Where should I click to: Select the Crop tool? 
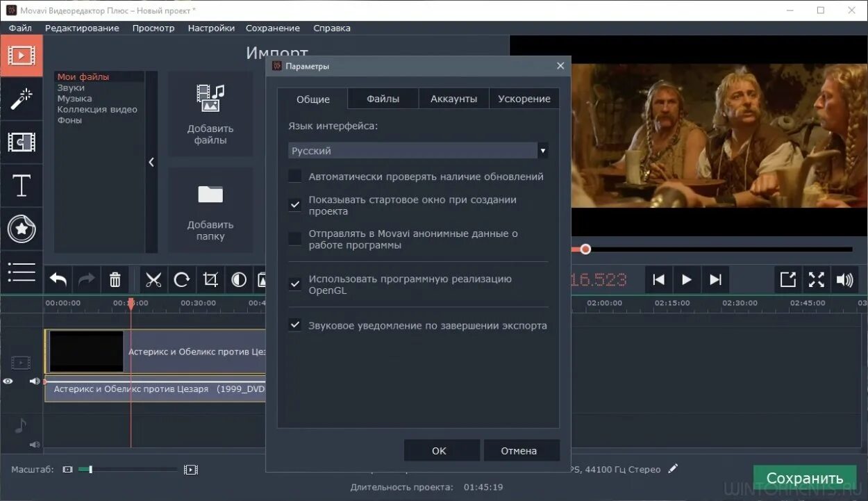tap(210, 280)
